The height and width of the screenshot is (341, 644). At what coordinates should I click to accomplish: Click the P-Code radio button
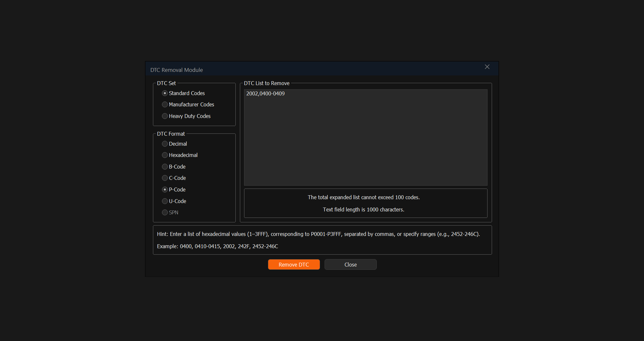[x=165, y=190]
